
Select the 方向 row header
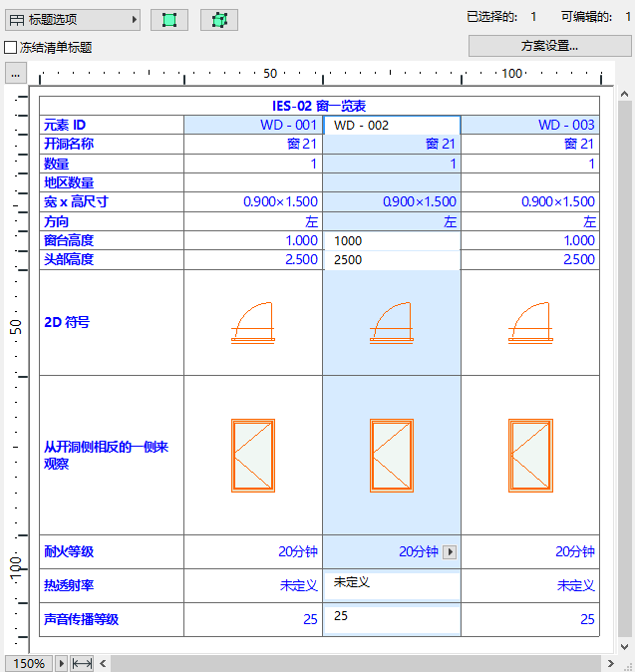tap(112, 221)
